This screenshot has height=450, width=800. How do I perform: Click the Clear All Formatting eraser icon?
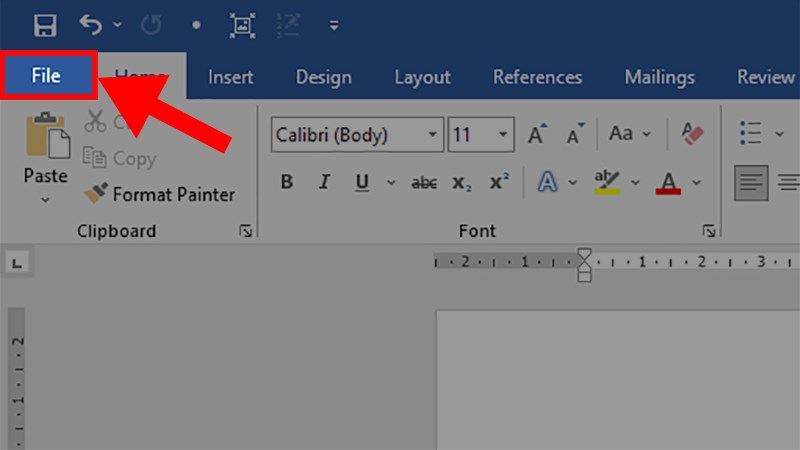pyautogui.click(x=692, y=134)
